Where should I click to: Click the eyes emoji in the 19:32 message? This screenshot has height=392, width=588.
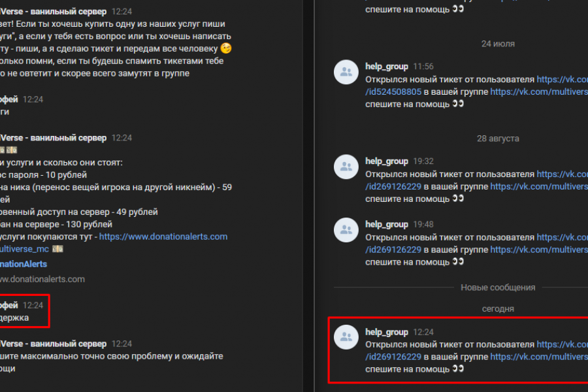click(x=458, y=198)
